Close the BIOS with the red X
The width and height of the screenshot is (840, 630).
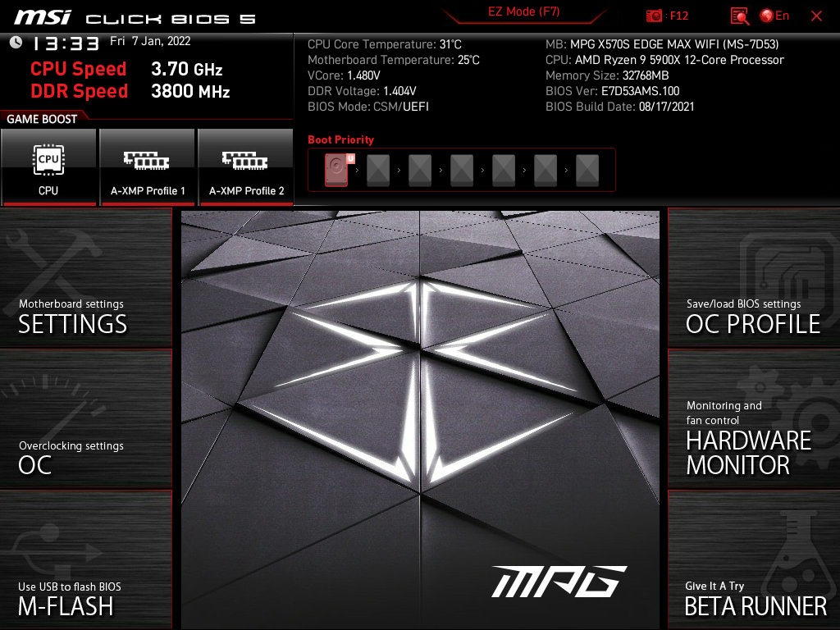(816, 16)
